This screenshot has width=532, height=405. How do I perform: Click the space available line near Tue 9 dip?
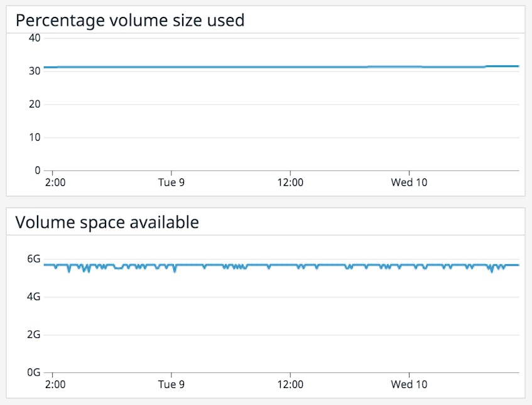point(175,268)
